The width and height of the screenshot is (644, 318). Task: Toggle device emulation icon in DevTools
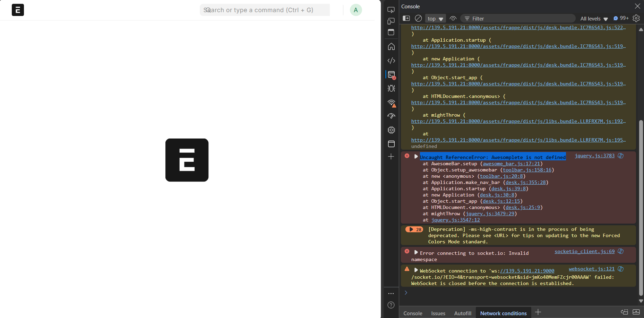coord(391,21)
